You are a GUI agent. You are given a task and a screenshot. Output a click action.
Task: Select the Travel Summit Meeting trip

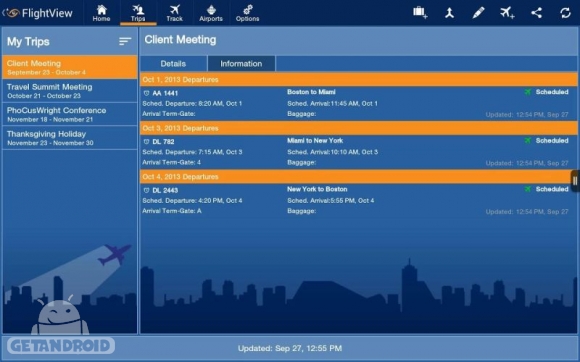click(70, 91)
